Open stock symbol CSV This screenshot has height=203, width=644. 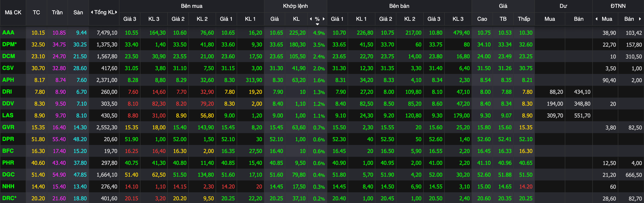click(8, 68)
